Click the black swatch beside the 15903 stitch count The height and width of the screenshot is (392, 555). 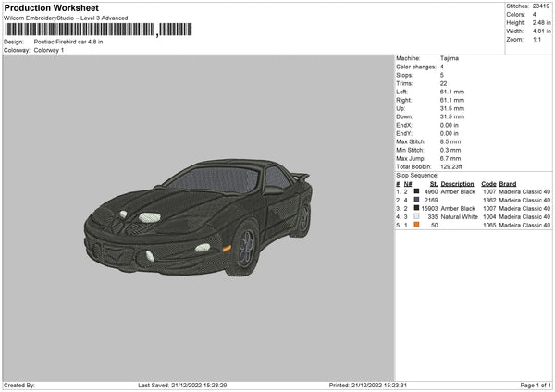click(417, 208)
